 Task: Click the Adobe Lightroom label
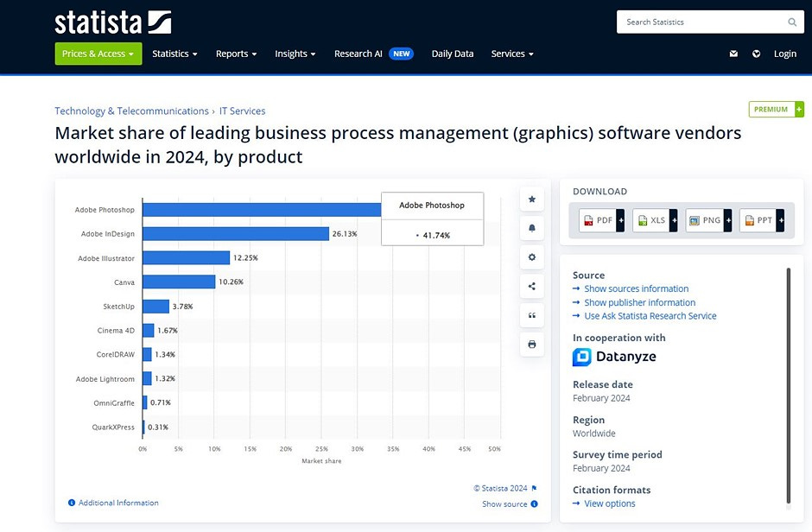[x=105, y=379]
